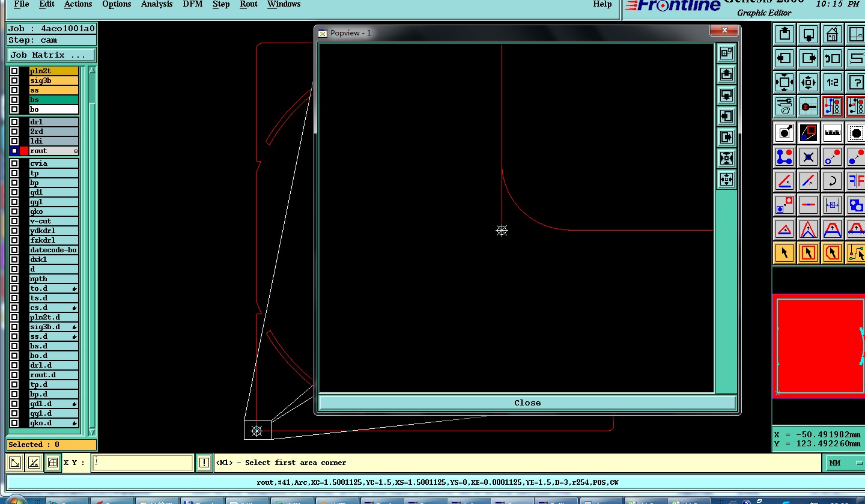Select the polygon-area arrow selection tool
The height and width of the screenshot is (504, 865).
832,253
